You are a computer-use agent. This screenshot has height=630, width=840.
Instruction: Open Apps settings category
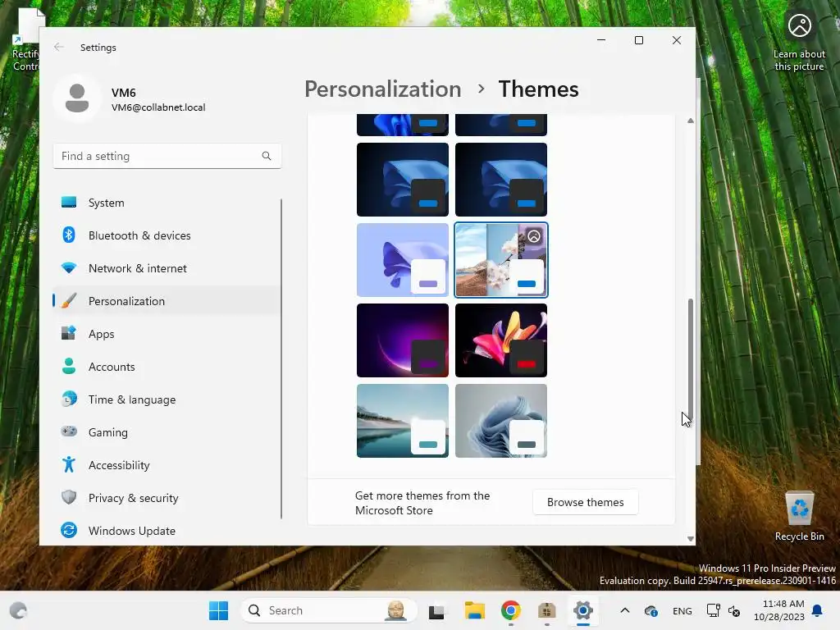point(166,334)
